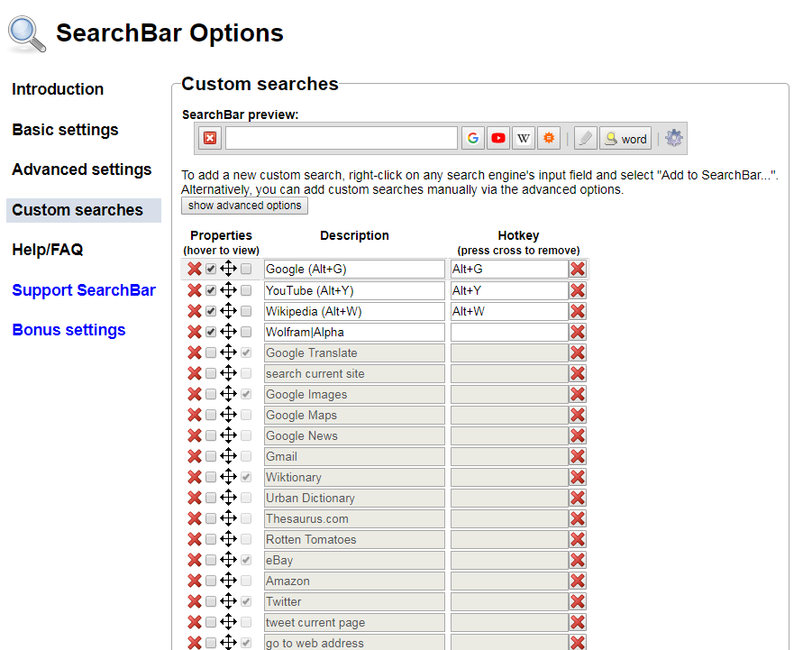Follow the Support SearchBar link

tap(84, 290)
